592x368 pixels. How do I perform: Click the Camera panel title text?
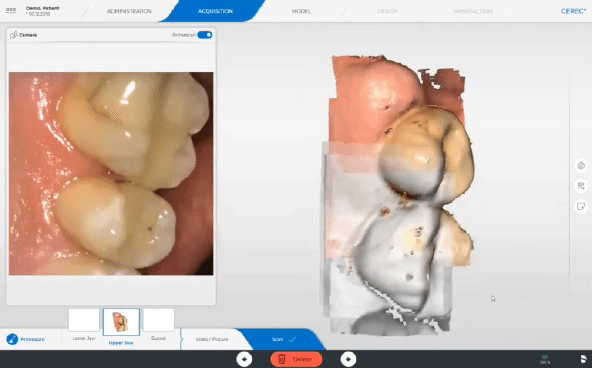click(28, 35)
